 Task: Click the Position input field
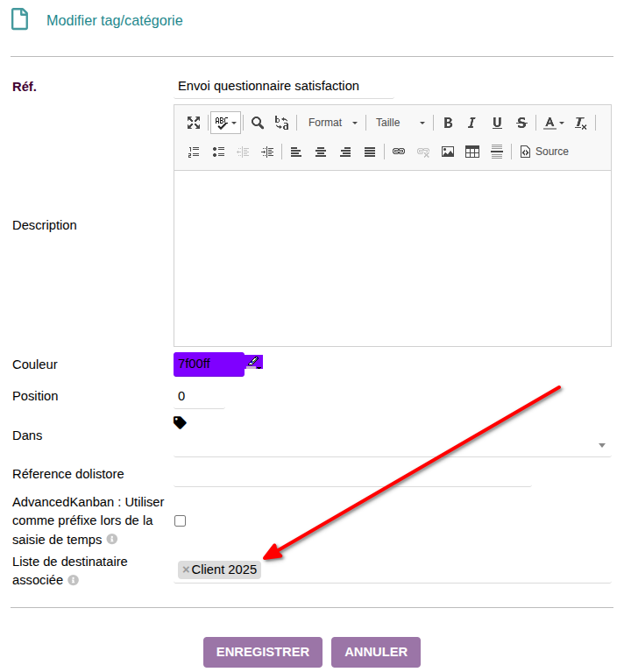(199, 396)
